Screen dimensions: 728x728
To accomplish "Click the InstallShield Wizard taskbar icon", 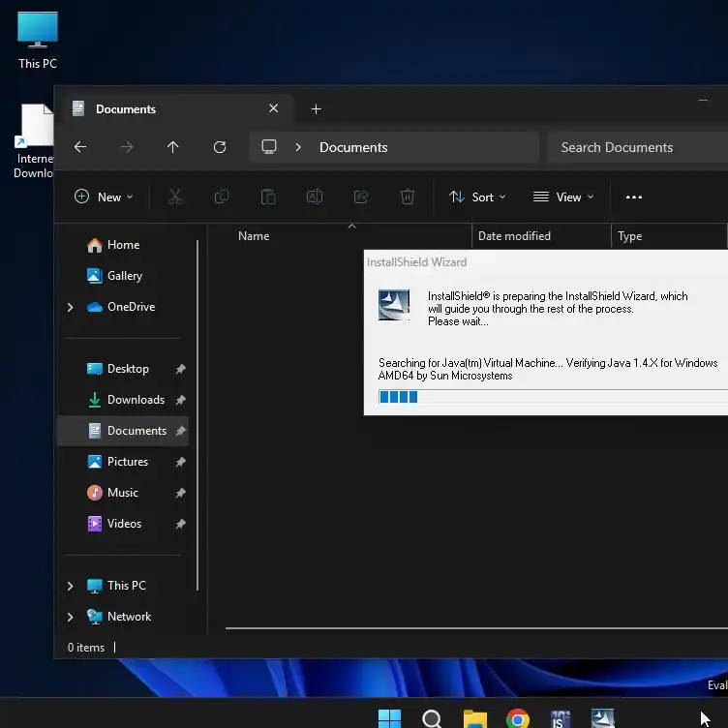I will 603,718.
